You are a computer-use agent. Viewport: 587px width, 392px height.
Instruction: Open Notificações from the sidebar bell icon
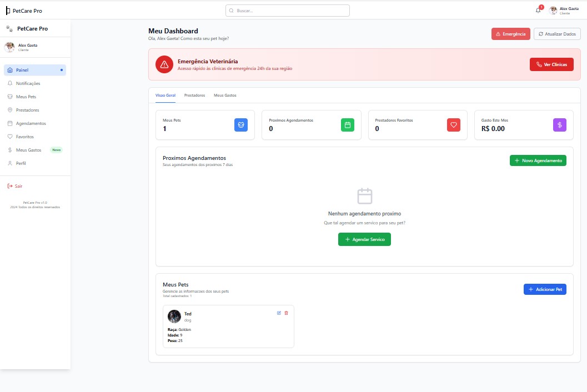pos(9,83)
